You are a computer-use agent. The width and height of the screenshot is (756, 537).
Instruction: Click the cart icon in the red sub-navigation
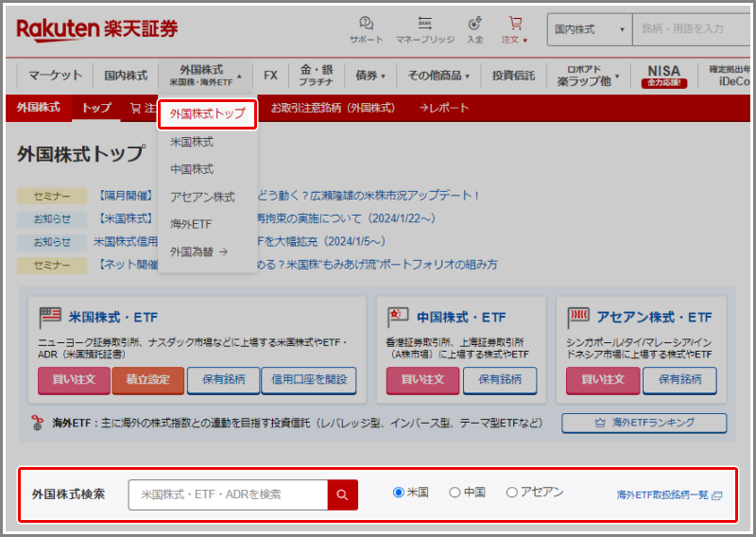pos(135,108)
